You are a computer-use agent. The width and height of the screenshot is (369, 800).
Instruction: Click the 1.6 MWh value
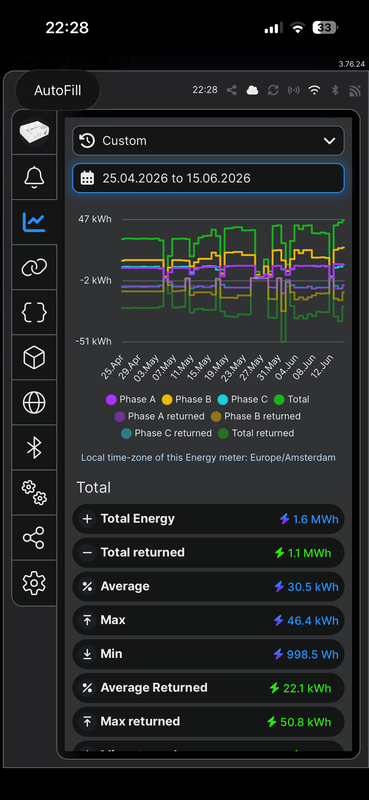click(315, 519)
